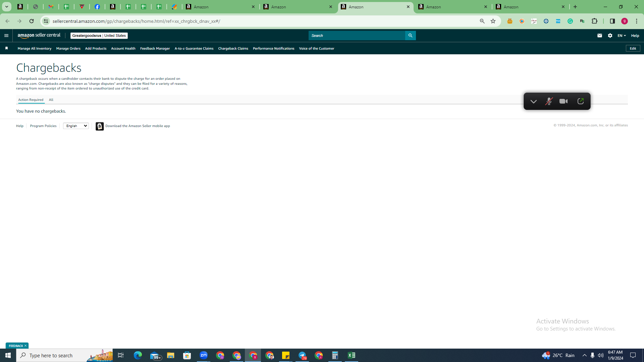The width and height of the screenshot is (644, 362).
Task: Show hidden system tray icons
Action: pyautogui.click(x=585, y=355)
